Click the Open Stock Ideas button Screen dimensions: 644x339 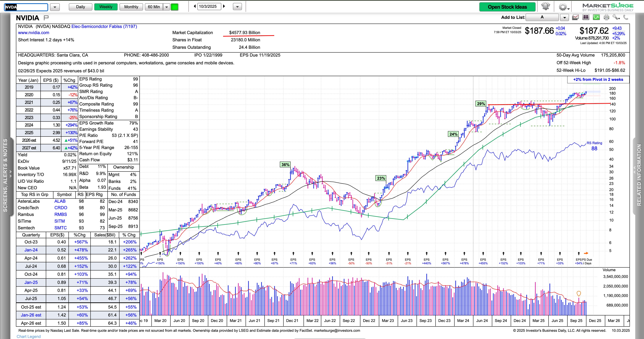(507, 7)
